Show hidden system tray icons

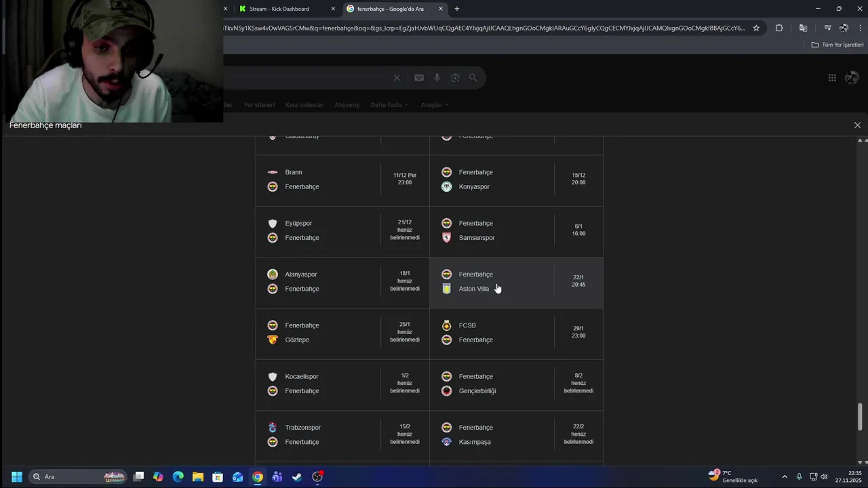point(785,476)
